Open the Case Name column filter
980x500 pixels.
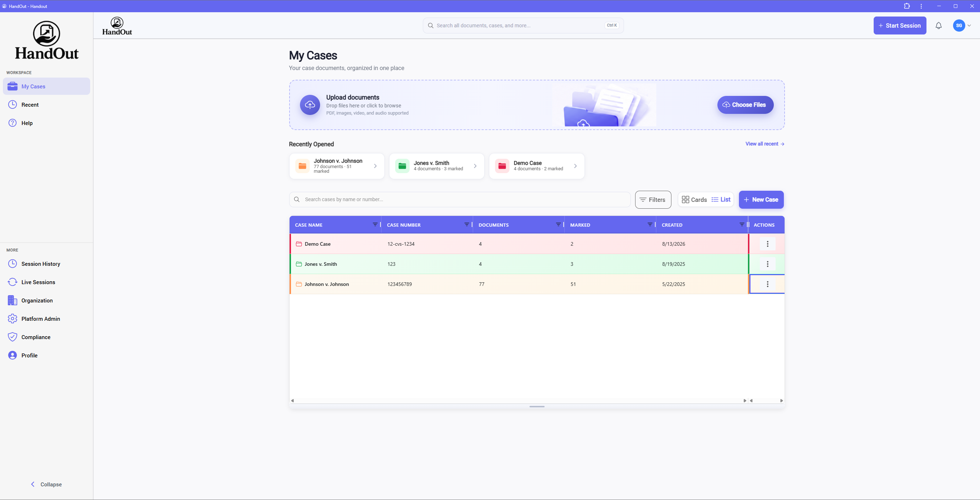point(375,224)
